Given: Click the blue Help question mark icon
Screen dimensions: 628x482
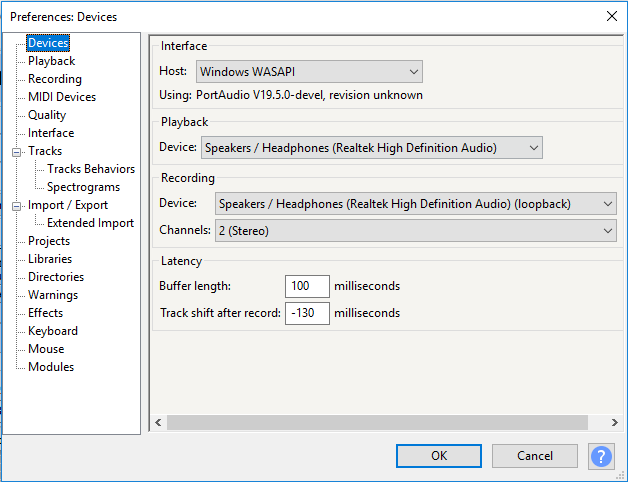Looking at the screenshot, I should [x=601, y=456].
